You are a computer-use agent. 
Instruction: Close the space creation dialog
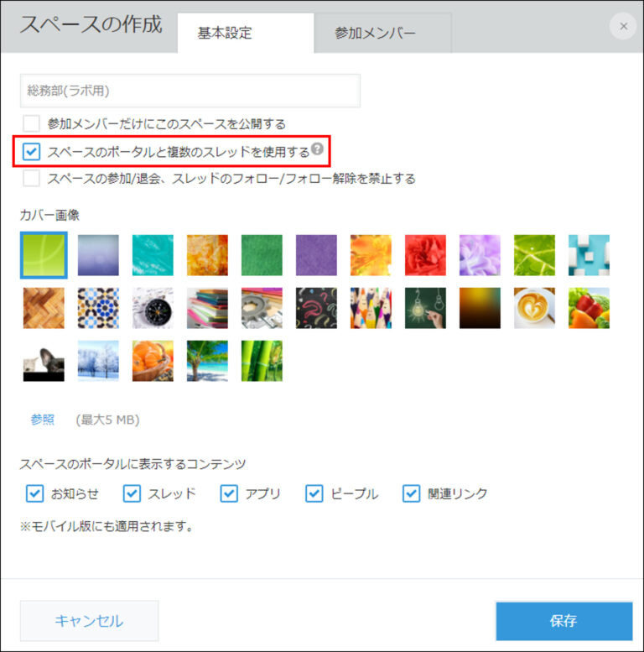623,26
